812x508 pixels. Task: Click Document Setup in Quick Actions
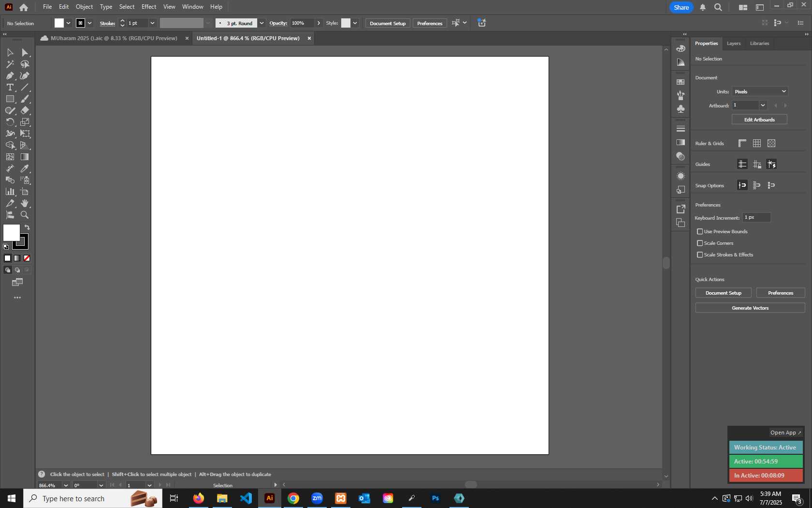coord(724,293)
